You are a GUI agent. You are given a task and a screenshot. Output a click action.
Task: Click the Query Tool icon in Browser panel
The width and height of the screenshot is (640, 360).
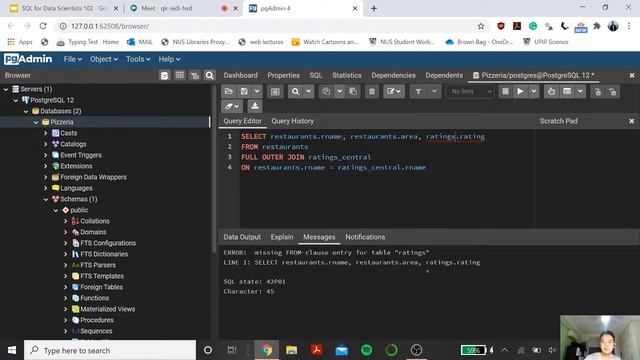[x=164, y=76]
